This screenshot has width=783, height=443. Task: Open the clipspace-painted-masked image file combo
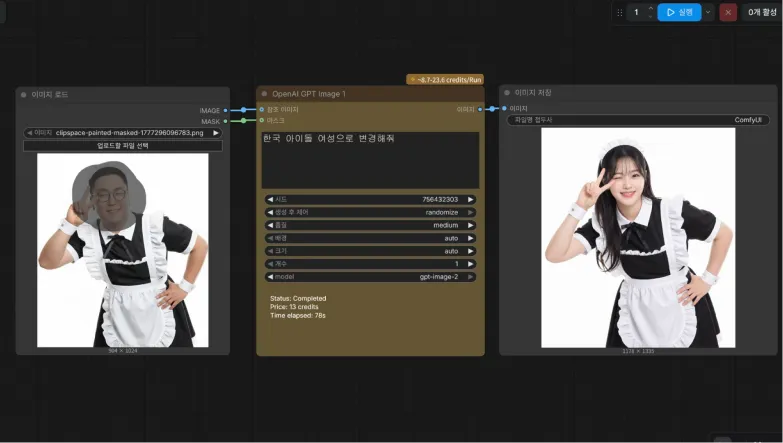pyautogui.click(x=123, y=133)
